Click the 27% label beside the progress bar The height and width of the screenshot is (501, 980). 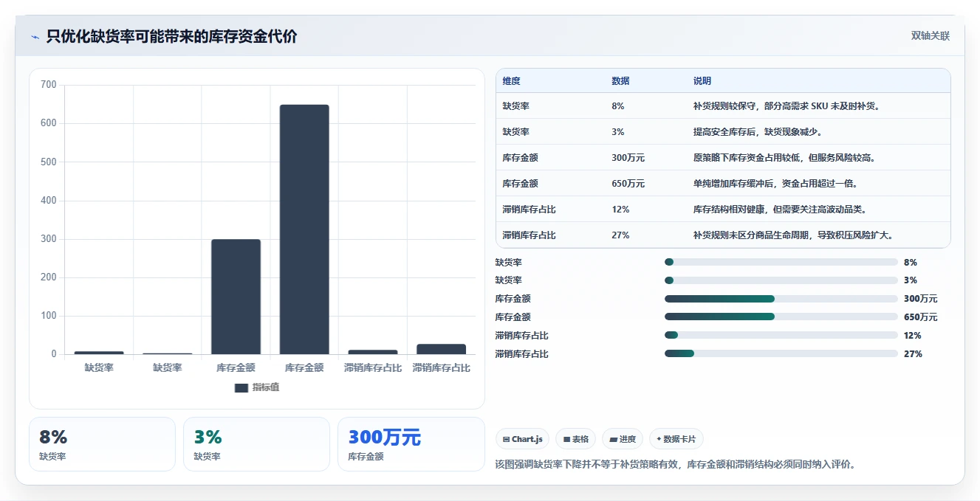pos(913,353)
